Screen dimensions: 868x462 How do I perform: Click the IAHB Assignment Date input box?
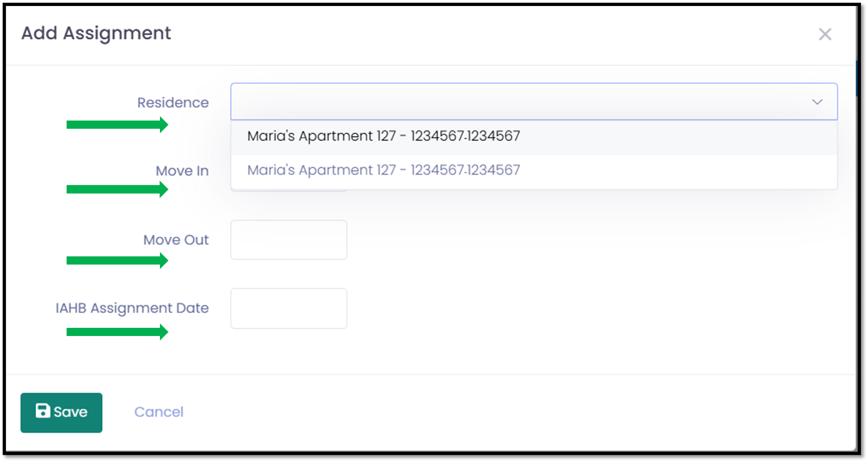coord(289,309)
